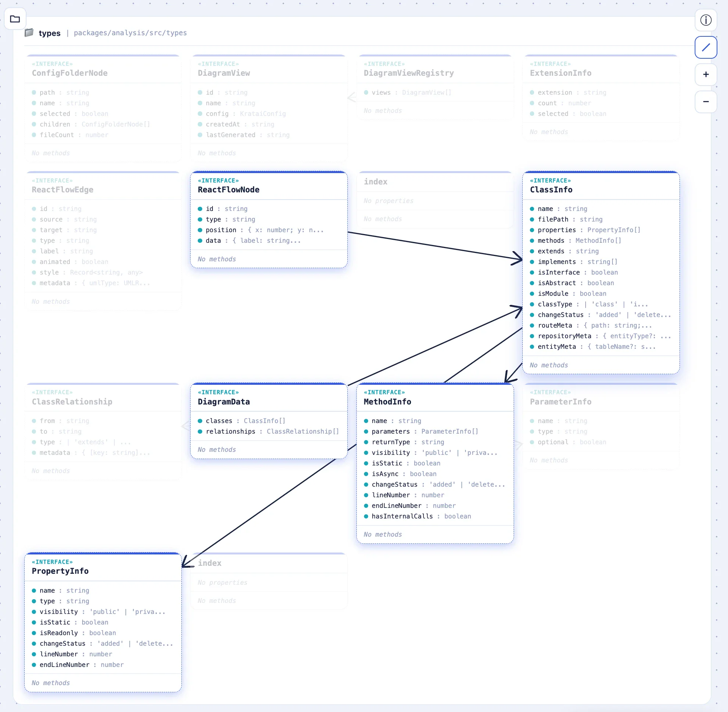
Task: Select the PropertyInfo card title
Action: pos(60,571)
